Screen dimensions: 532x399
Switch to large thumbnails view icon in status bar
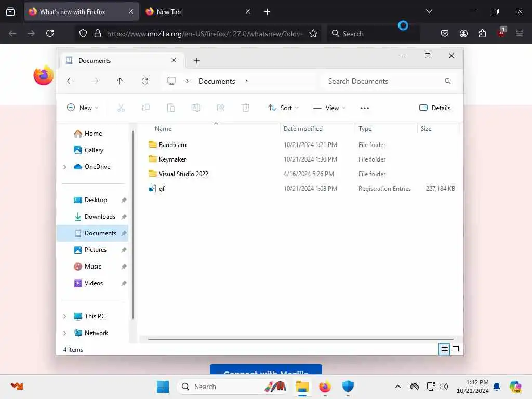456,349
